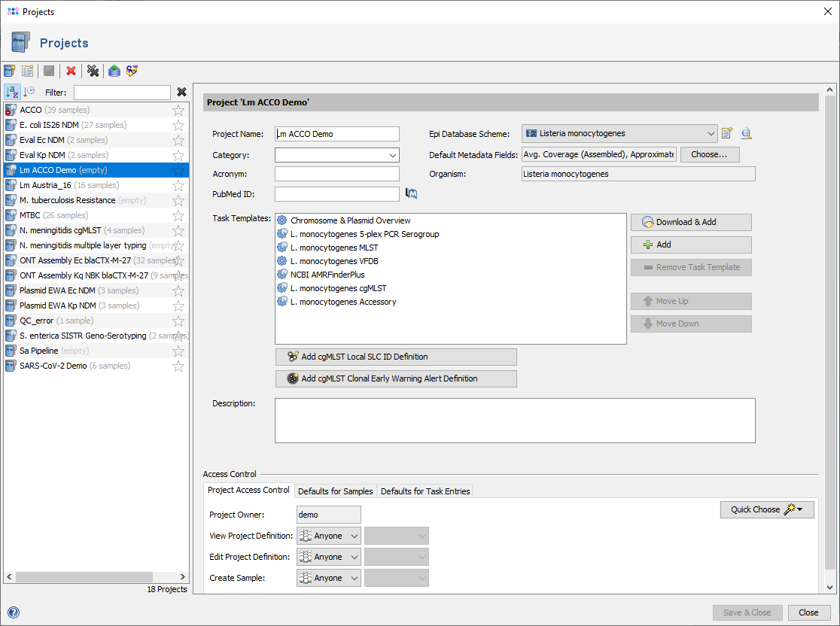Click the red X delete project icon
This screenshot has height=626, width=840.
[71, 71]
